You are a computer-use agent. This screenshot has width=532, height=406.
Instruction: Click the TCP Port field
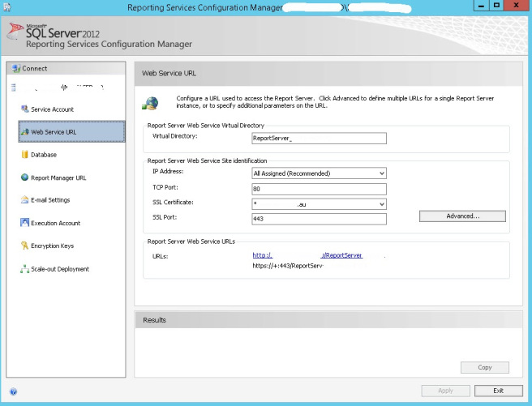tap(319, 189)
